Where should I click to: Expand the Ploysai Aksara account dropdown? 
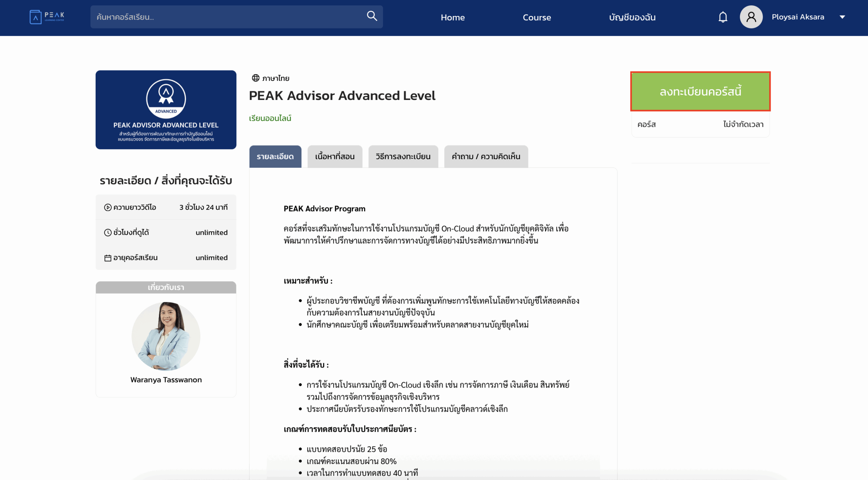(843, 17)
